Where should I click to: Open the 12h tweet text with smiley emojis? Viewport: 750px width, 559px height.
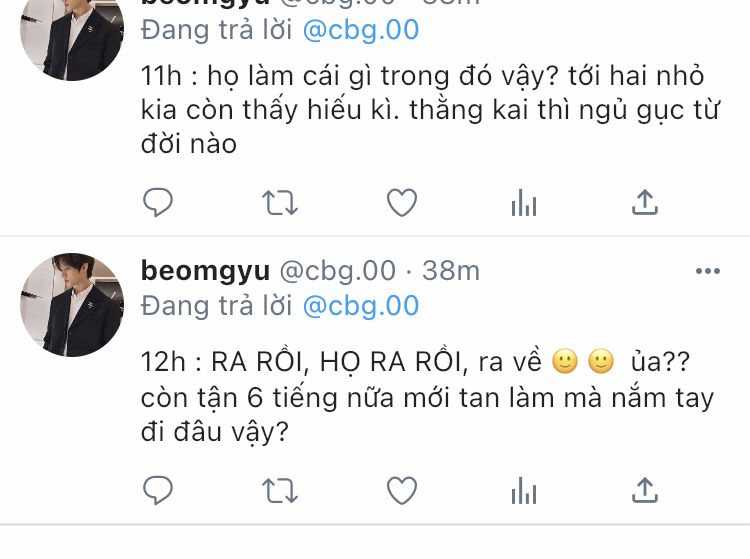[x=427, y=397]
